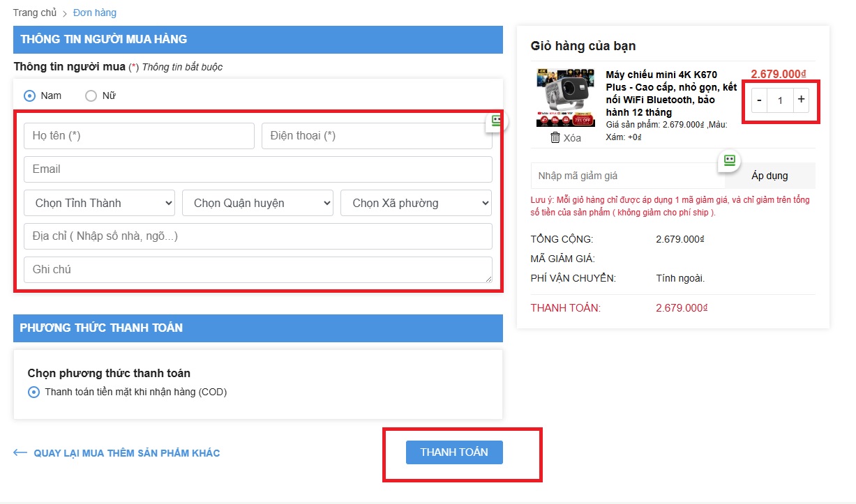Screen dimensions: 856x504
Task: Choose the COD cash on delivery option
Action: click(33, 392)
